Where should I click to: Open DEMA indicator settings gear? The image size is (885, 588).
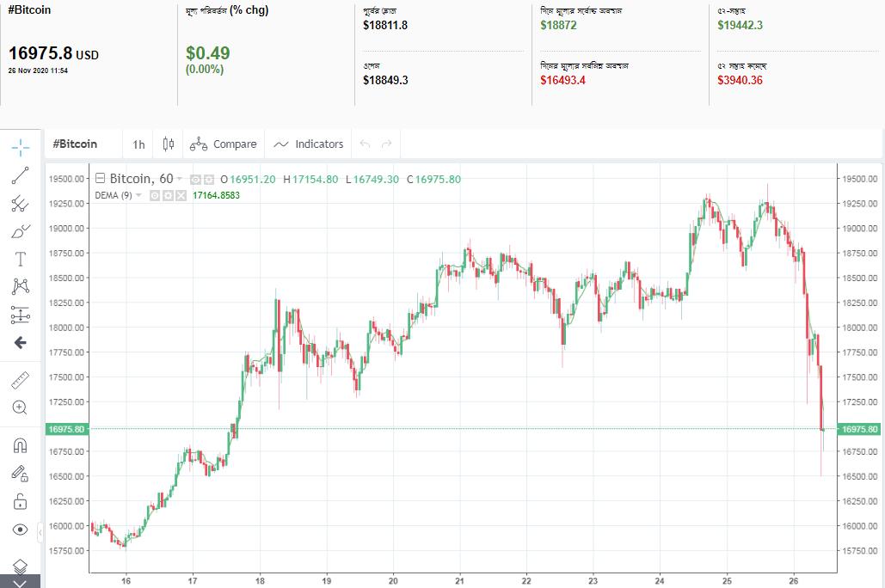(168, 196)
